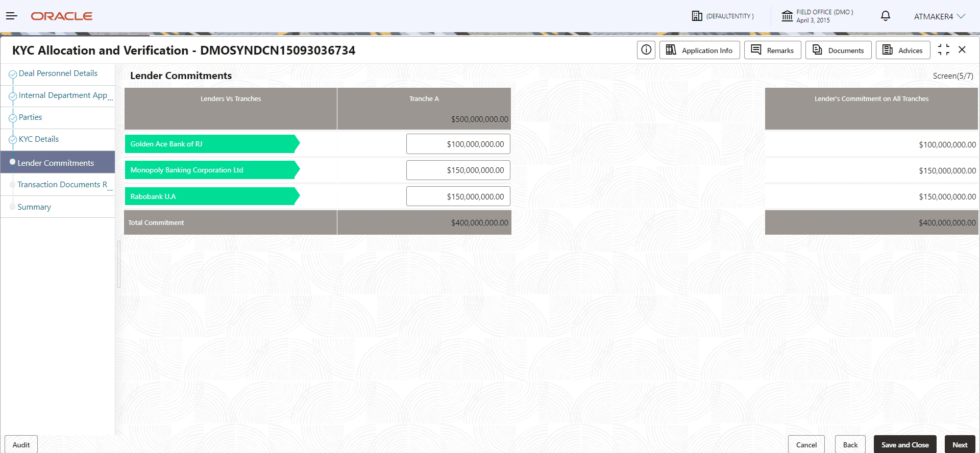The width and height of the screenshot is (980, 453).
Task: Edit Monopoly Banking Tranche A amount
Action: coord(458,170)
